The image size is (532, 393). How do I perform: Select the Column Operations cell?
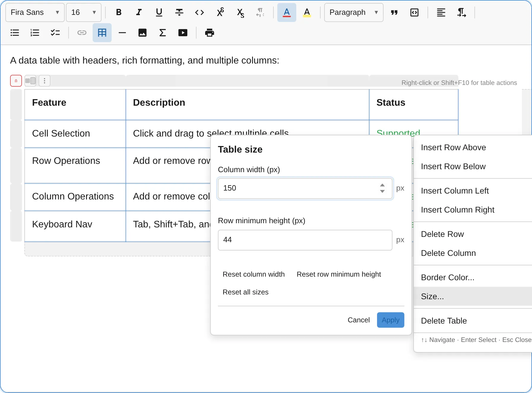click(x=75, y=197)
